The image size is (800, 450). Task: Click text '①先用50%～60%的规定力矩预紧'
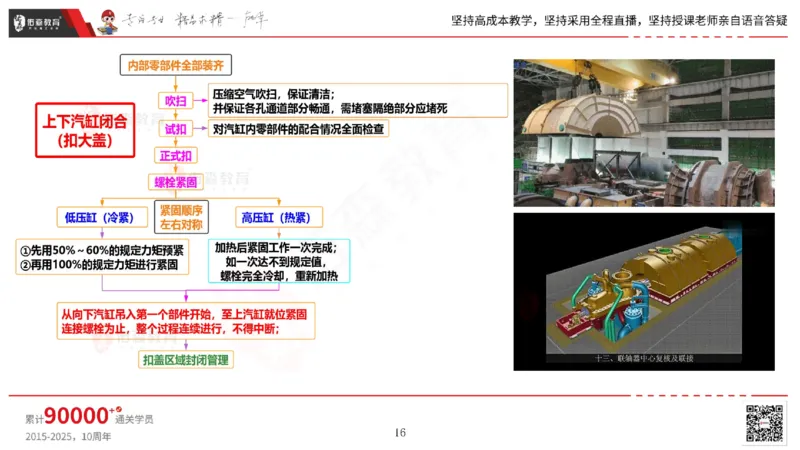102,251
